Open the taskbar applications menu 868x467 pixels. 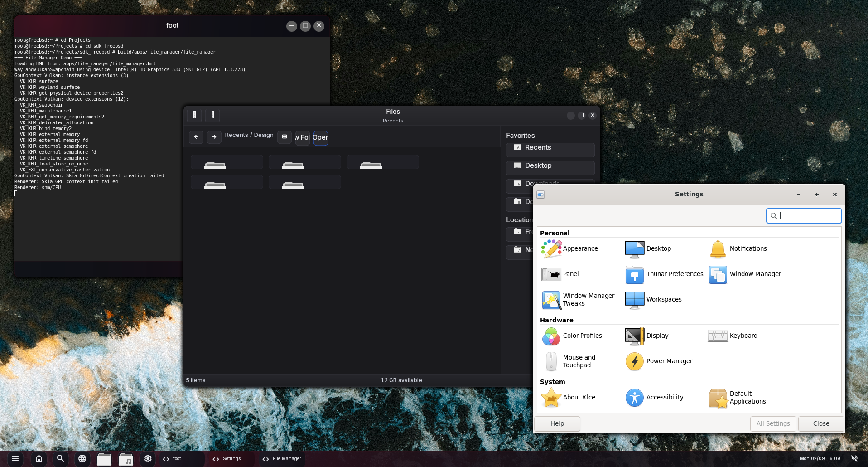point(15,458)
